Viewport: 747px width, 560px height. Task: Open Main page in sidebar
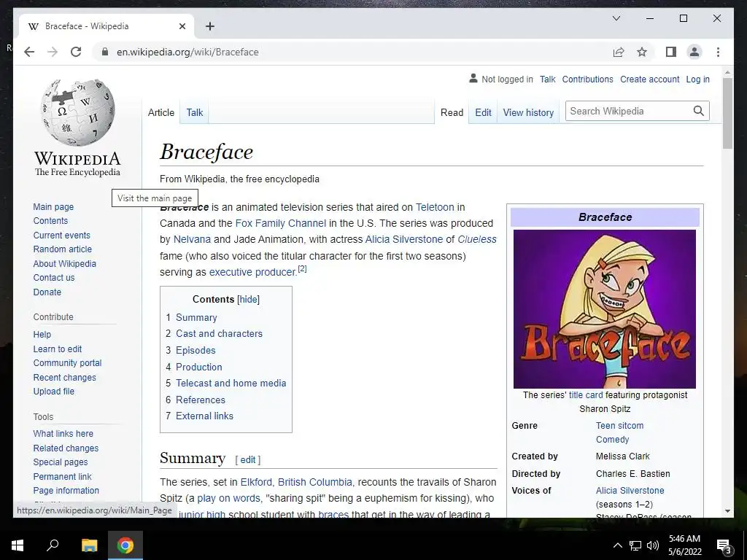pyautogui.click(x=53, y=206)
